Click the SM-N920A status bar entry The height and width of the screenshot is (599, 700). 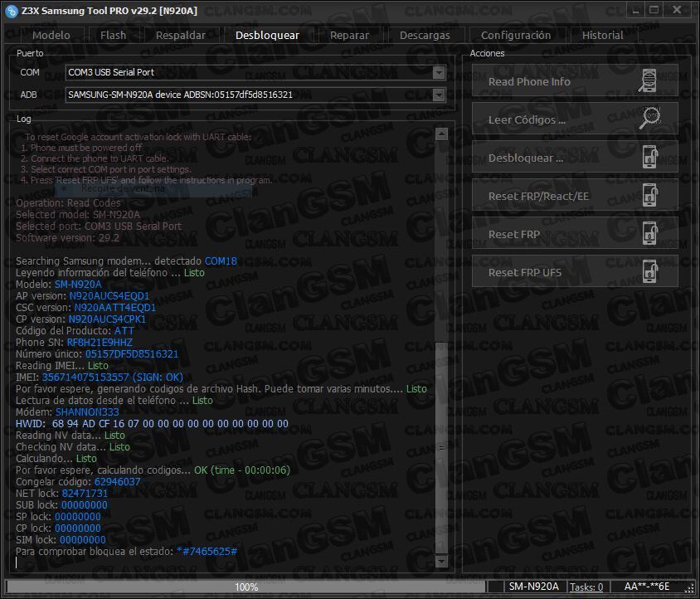534,587
